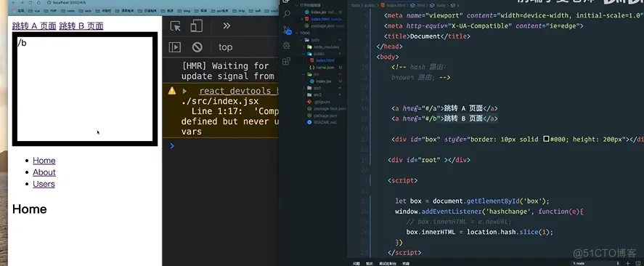644x266 pixels.
Task: Expand the react_devtools warning message
Action: pyautogui.click(x=185, y=91)
